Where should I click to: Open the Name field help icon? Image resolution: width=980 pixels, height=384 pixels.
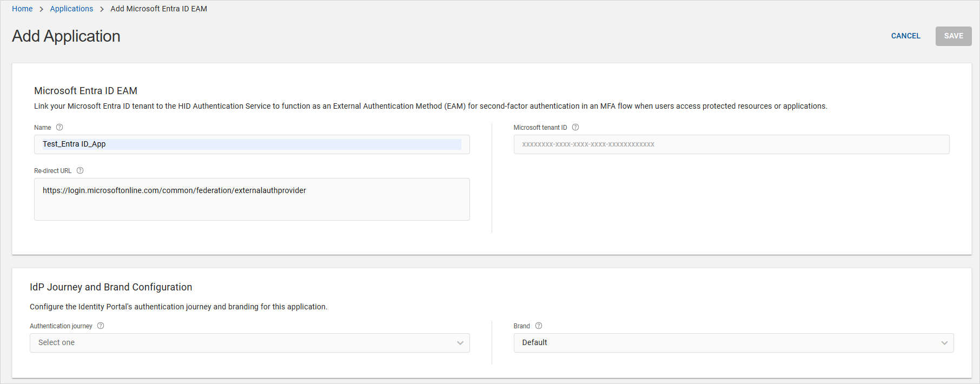pos(59,127)
